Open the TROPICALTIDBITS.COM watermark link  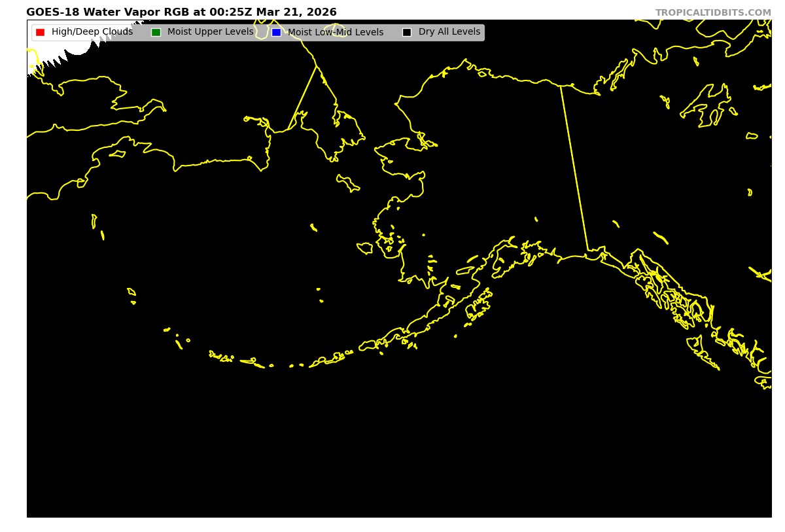713,12
